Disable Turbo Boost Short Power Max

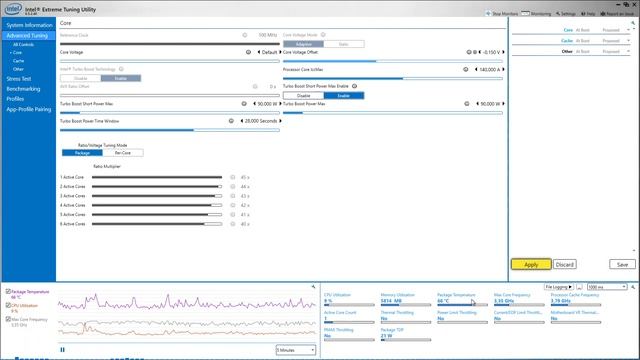(x=303, y=96)
